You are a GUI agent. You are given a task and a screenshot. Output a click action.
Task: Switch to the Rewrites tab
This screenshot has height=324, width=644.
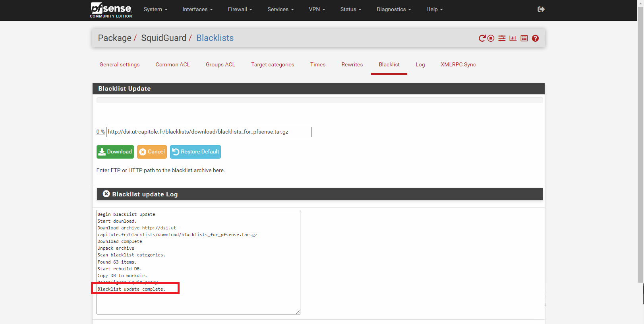click(352, 64)
